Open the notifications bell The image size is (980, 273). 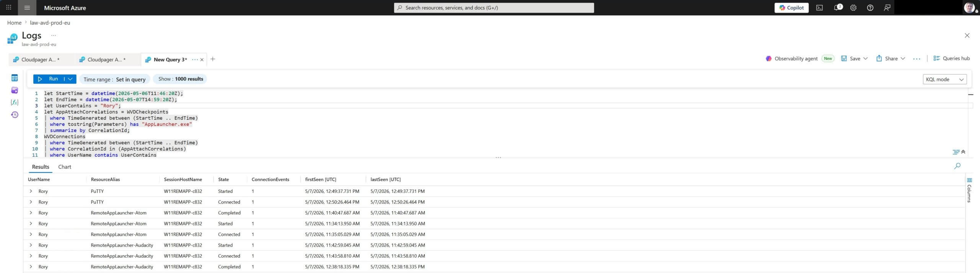(x=837, y=8)
